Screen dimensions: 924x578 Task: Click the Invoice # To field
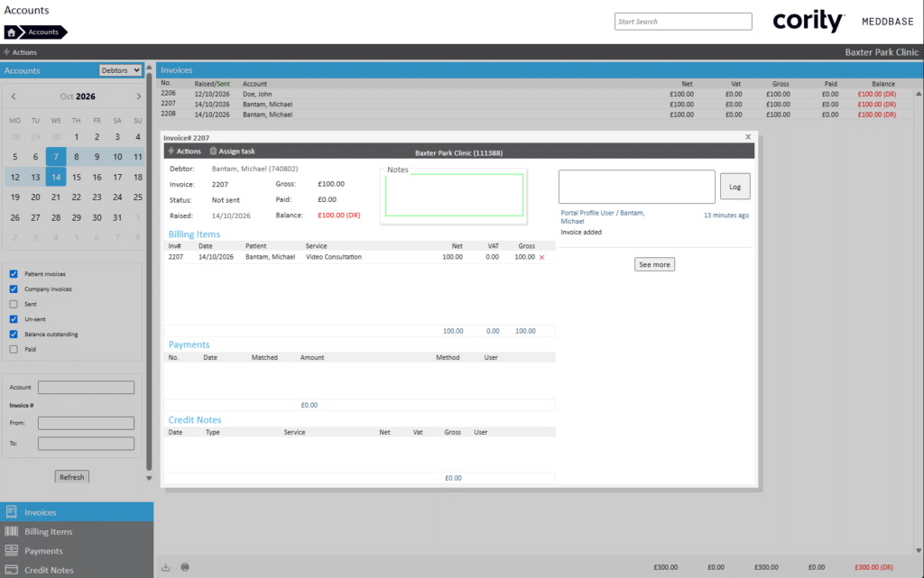pos(86,444)
